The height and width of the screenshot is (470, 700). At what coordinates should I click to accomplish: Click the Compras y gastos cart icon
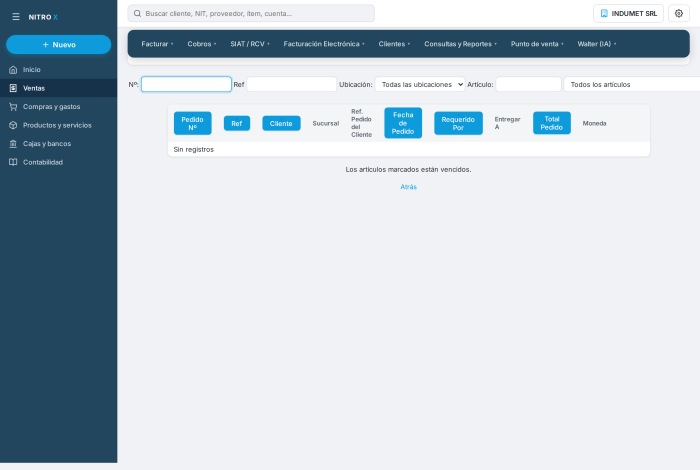tap(13, 107)
